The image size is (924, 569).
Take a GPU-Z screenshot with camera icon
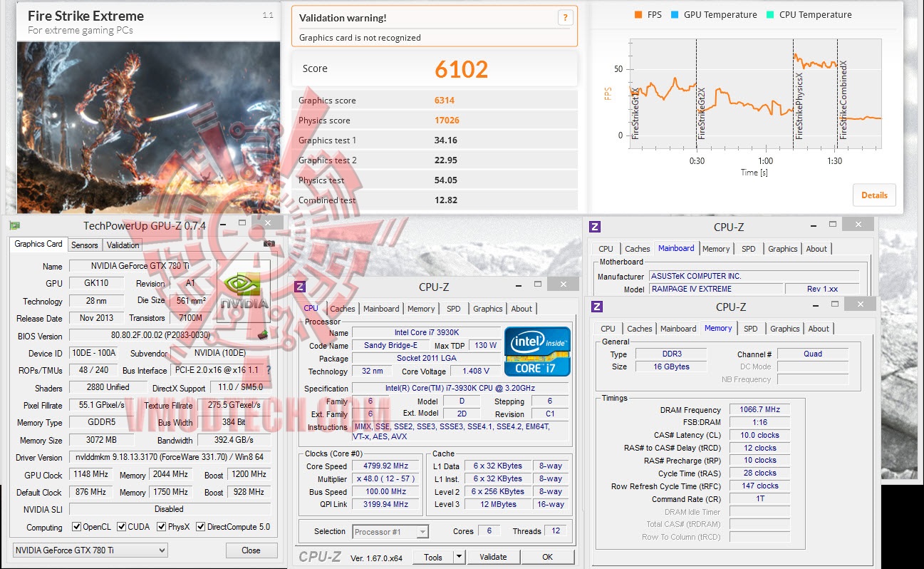[269, 244]
